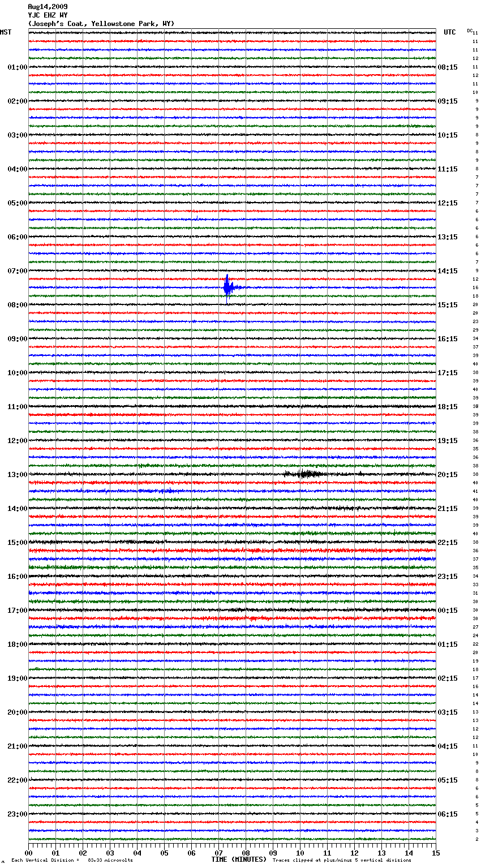Click the 20:15 UTC time label
The height and width of the screenshot is (868, 481).
pyautogui.click(x=448, y=475)
